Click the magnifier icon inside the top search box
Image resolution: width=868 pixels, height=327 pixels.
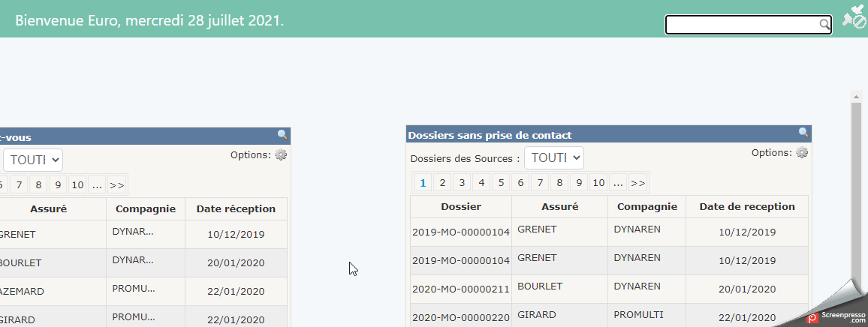[x=824, y=25]
